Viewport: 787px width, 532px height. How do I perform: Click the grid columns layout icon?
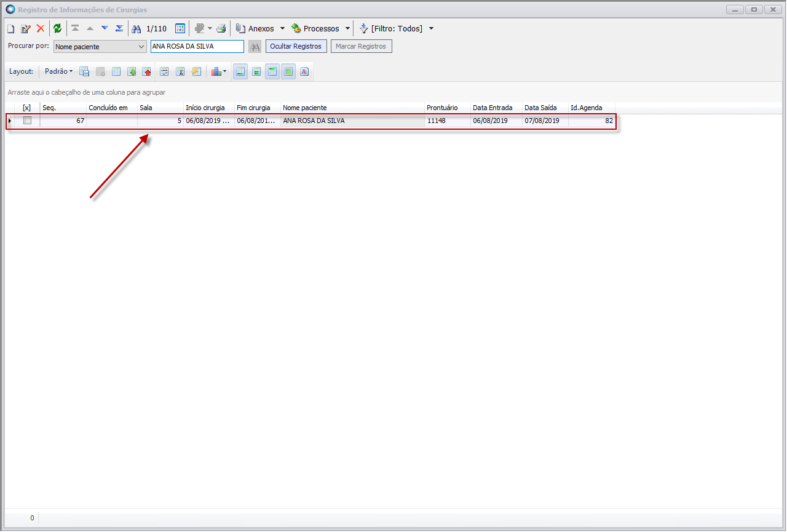116,71
